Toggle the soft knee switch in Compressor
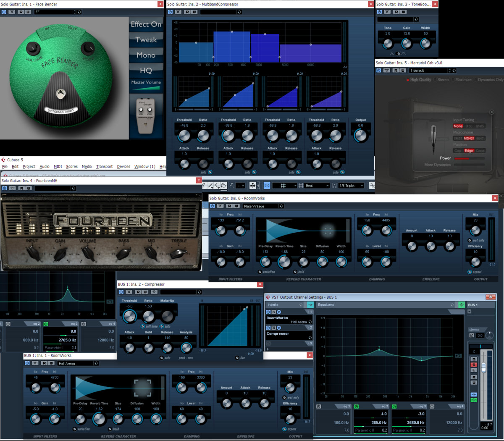Viewport: 504px width, 441px height. click(x=143, y=326)
